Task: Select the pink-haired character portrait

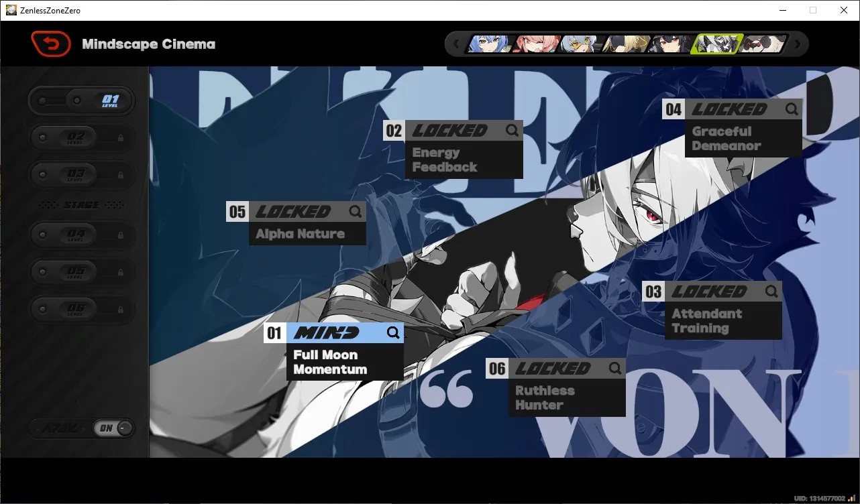Action: (x=536, y=44)
